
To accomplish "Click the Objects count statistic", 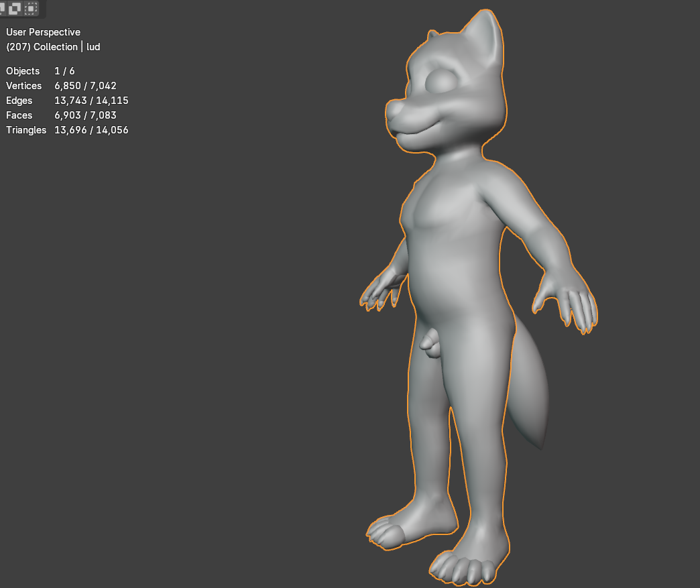I will coord(40,71).
